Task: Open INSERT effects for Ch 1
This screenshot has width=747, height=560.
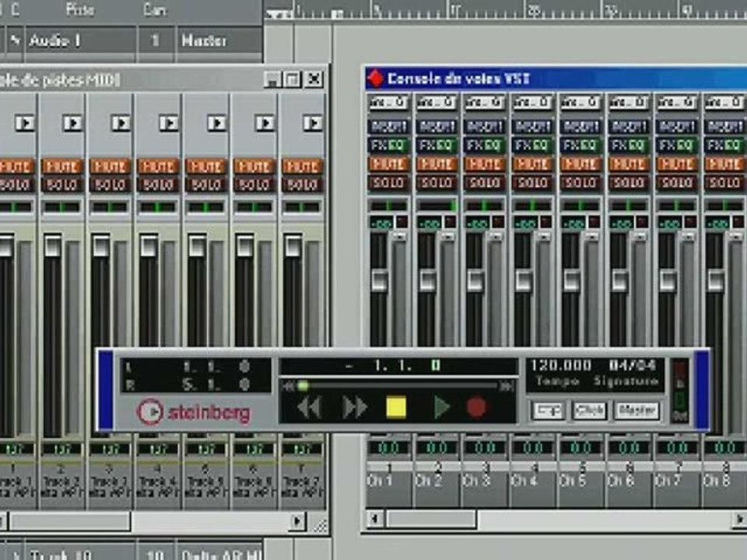Action: 388,127
